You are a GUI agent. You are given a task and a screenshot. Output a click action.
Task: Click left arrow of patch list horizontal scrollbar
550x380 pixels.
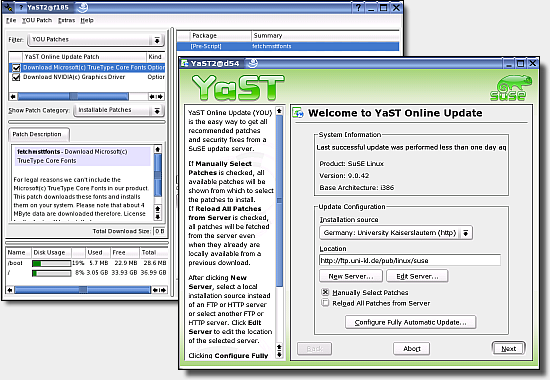(13, 96)
